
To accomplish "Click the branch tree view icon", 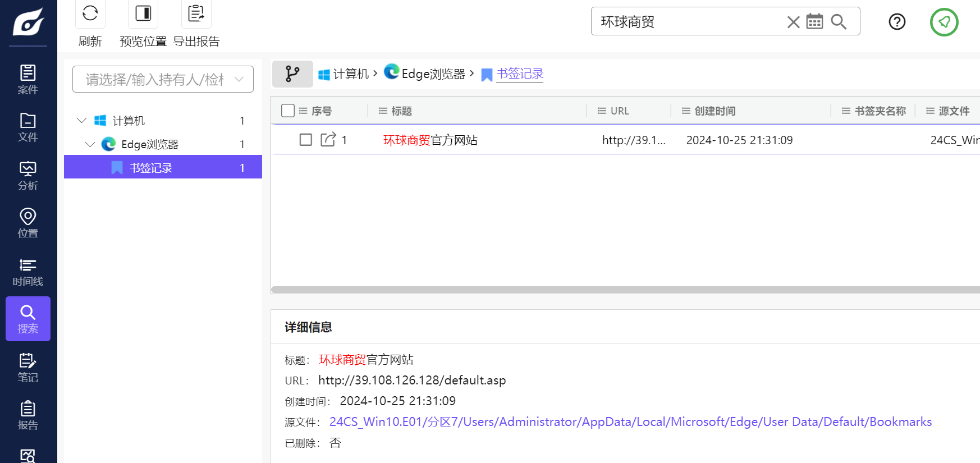I will pos(292,74).
